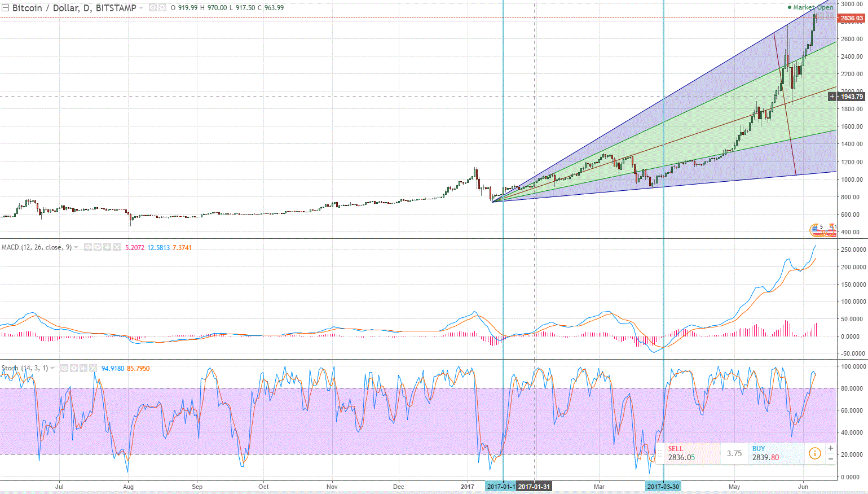The image size is (868, 494).
Task: Select the 2017-01-31 date label on time axis
Action: pyautogui.click(x=534, y=487)
